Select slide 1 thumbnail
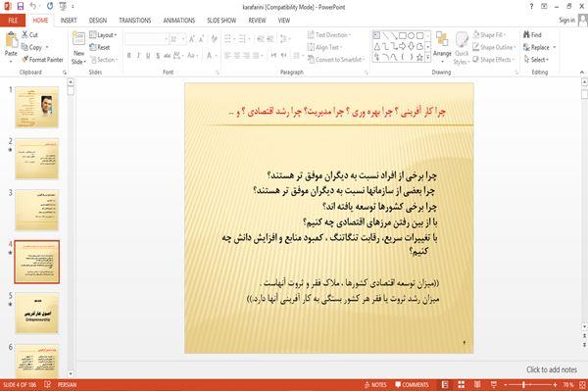The width and height of the screenshot is (588, 391). point(37,107)
